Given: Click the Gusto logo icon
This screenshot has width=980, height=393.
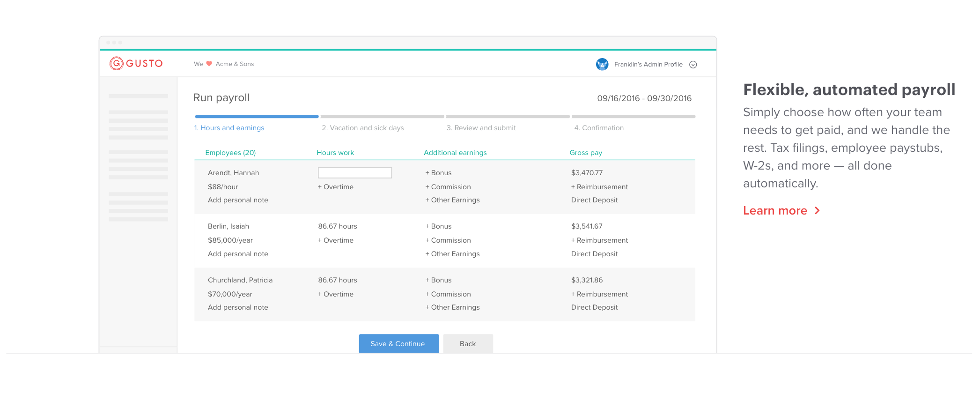Looking at the screenshot, I should click(116, 63).
